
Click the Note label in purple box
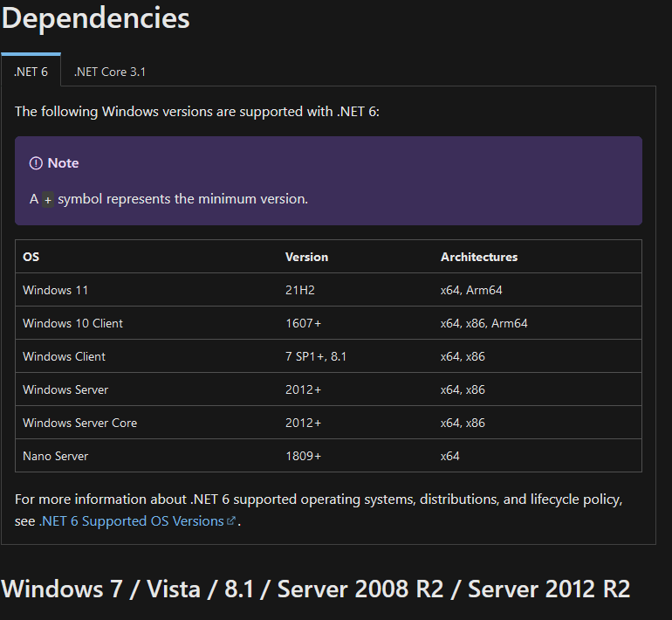pos(63,163)
